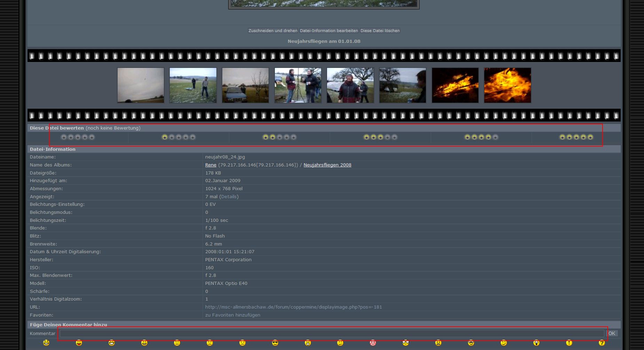
Task: Open the Rene user link
Action: 210,165
